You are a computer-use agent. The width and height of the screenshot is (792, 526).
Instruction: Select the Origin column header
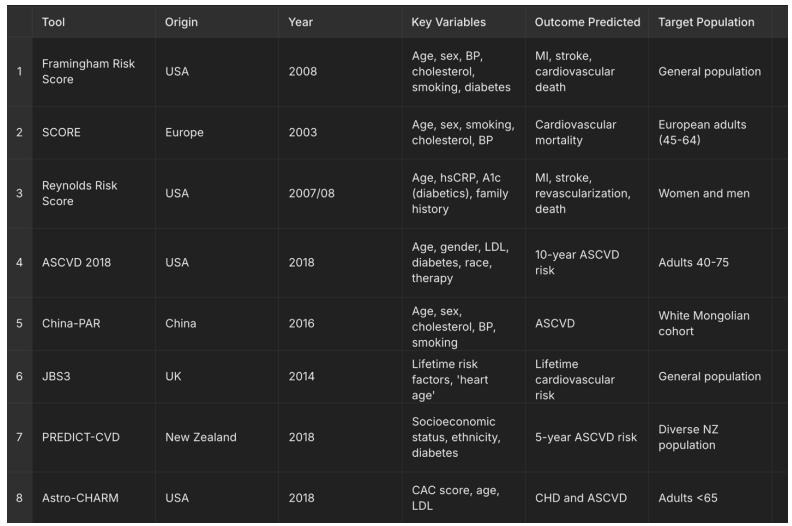[183, 22]
